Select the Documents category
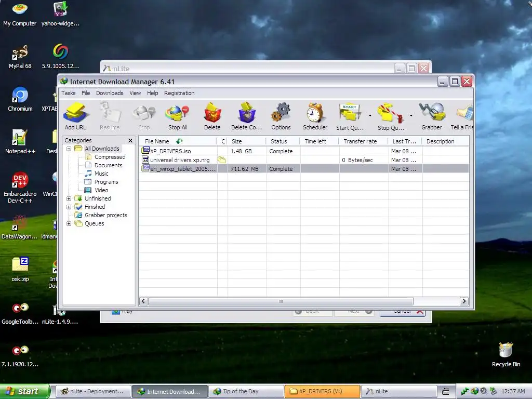 coord(108,165)
